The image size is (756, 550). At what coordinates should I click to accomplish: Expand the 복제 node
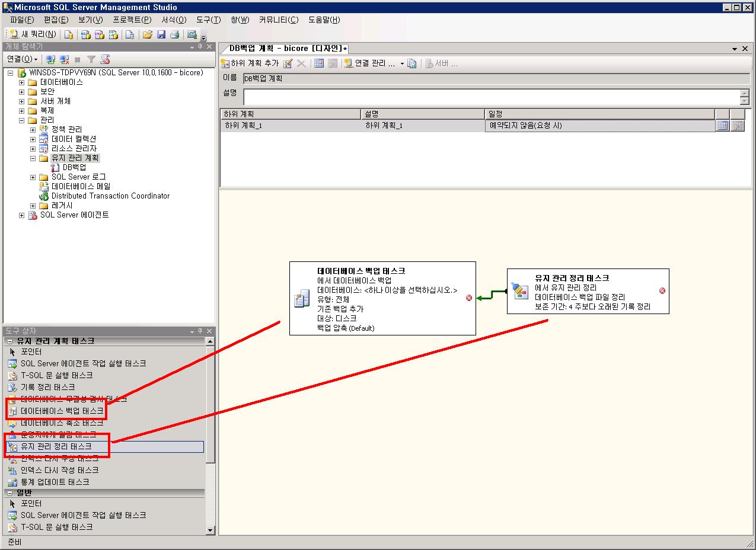pyautogui.click(x=22, y=111)
